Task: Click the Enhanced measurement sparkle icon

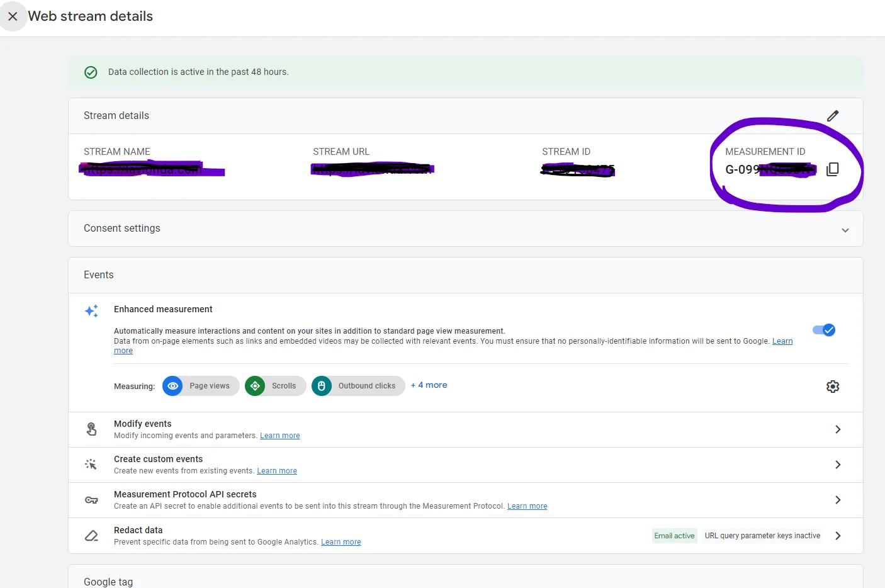Action: (x=92, y=311)
